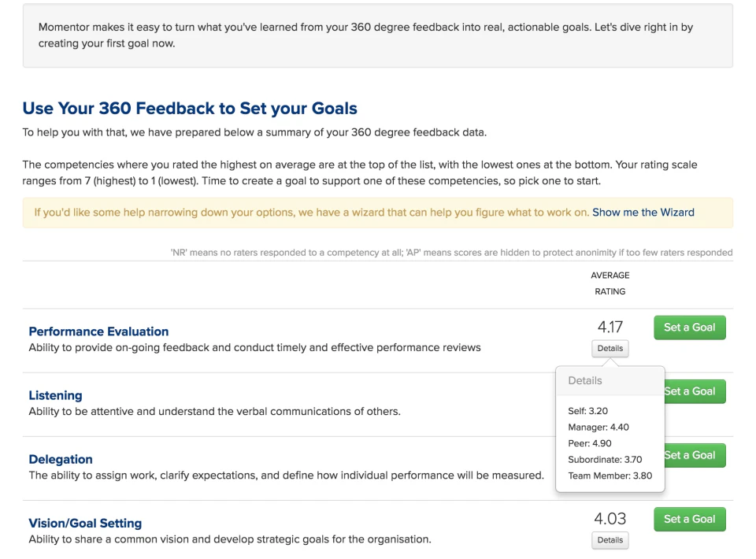Set a Goal for Vision/Goal Setting

[x=689, y=519]
